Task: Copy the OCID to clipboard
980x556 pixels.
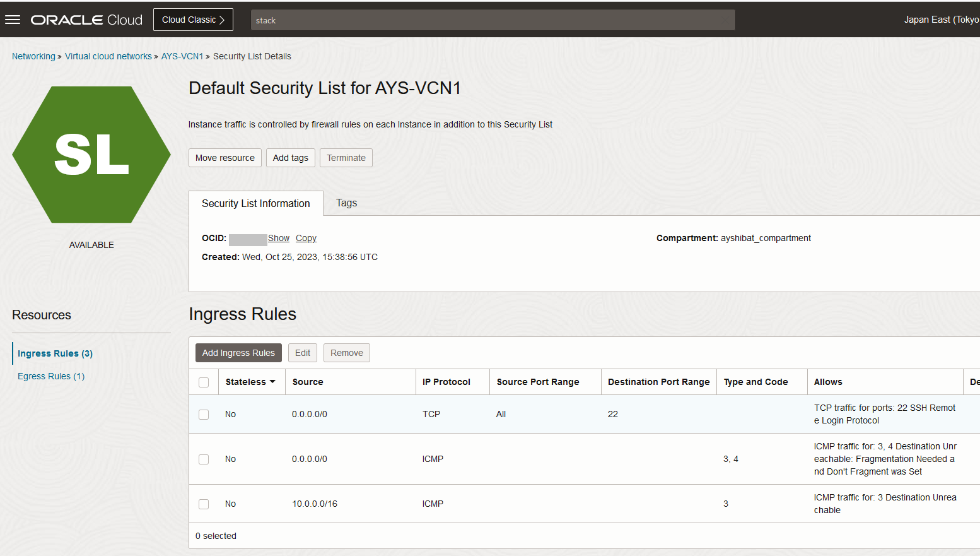Action: click(306, 238)
